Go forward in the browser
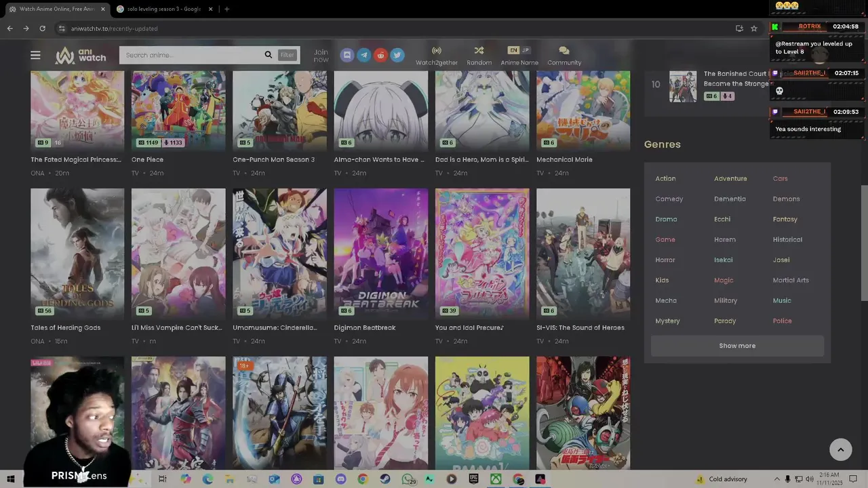 coord(26,28)
